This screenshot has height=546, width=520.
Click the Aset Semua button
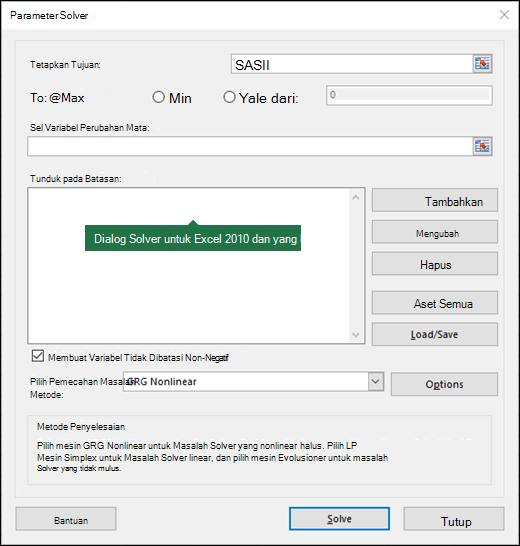pyautogui.click(x=435, y=303)
